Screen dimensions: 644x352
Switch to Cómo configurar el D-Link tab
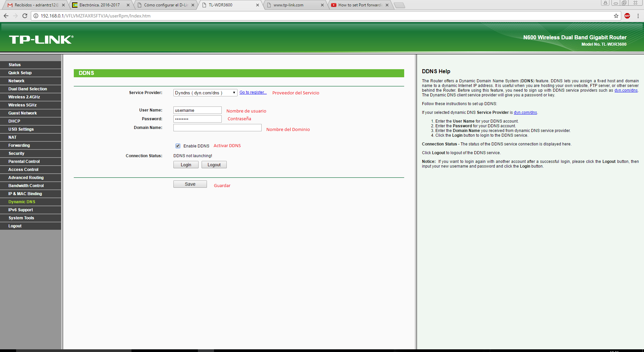point(166,5)
